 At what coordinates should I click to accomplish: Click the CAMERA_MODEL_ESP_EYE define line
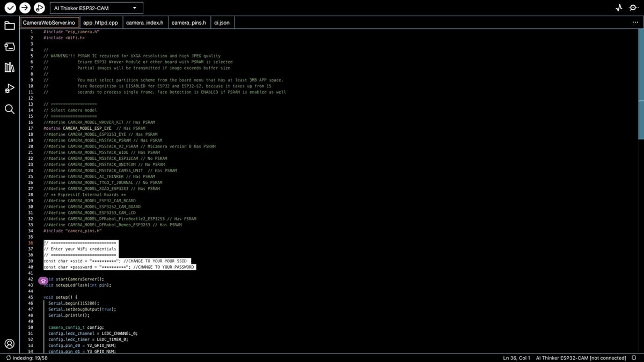(94, 128)
